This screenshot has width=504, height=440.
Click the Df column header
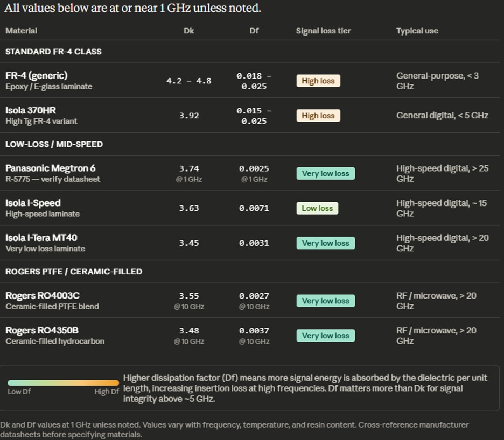tap(254, 31)
